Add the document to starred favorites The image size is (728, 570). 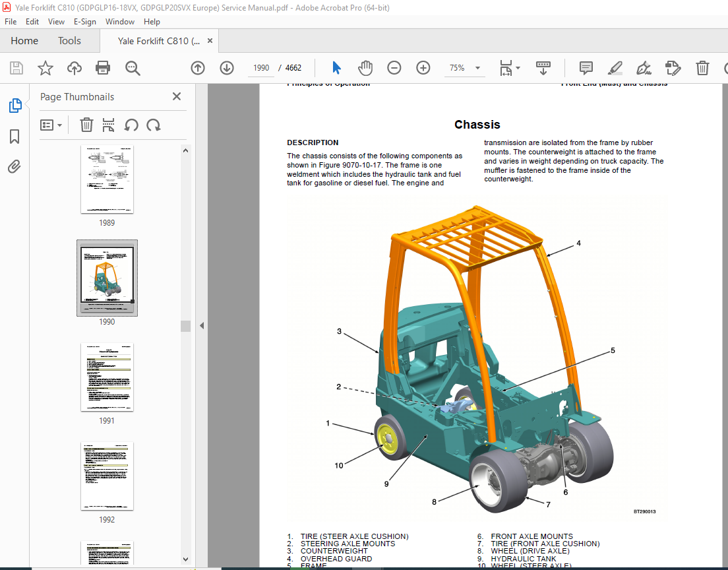(45, 68)
